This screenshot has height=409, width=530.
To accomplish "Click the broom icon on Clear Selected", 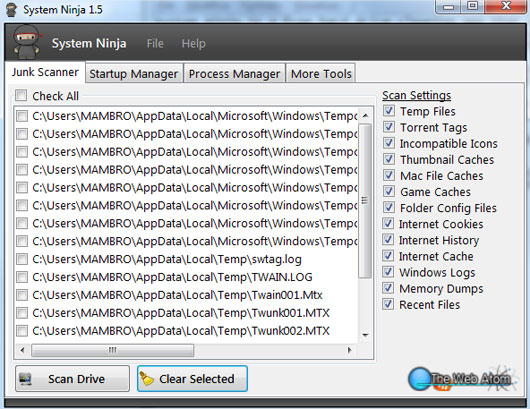I will click(x=147, y=379).
